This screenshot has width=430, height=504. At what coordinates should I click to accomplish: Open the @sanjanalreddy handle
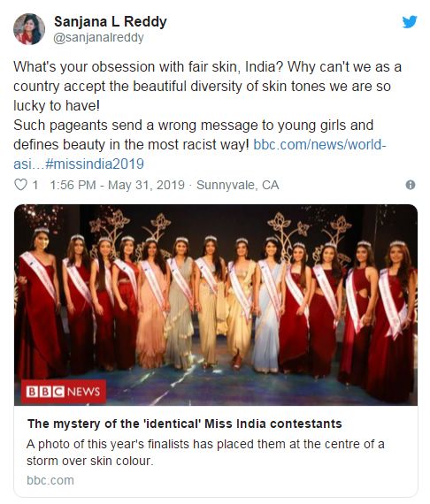pyautogui.click(x=98, y=38)
